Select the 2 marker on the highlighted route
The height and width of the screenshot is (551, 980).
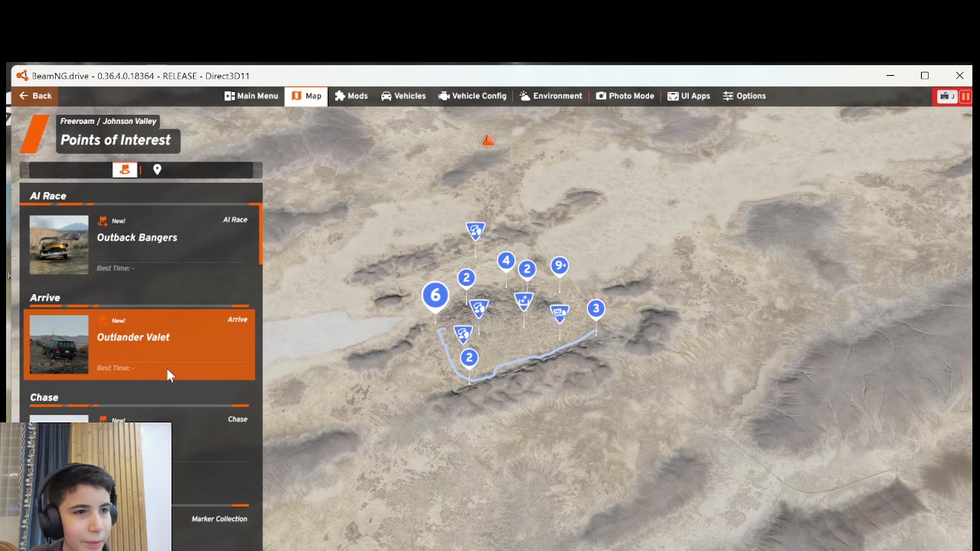469,357
